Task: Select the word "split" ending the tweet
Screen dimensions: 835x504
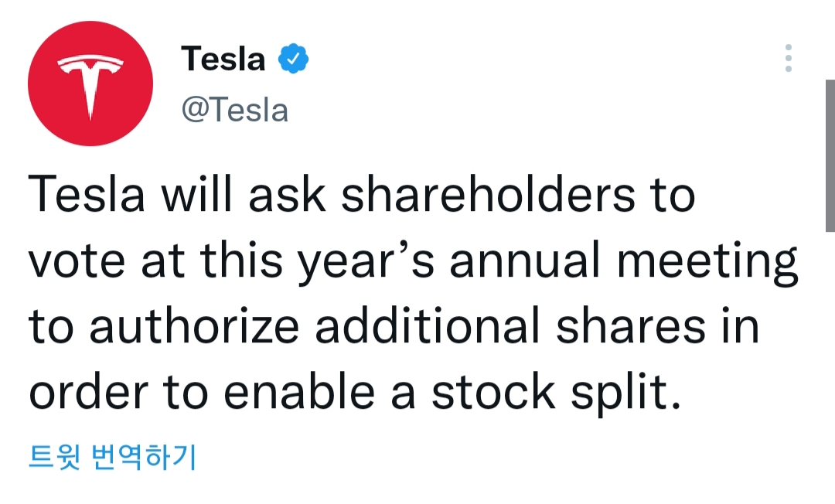Action: coord(622,393)
